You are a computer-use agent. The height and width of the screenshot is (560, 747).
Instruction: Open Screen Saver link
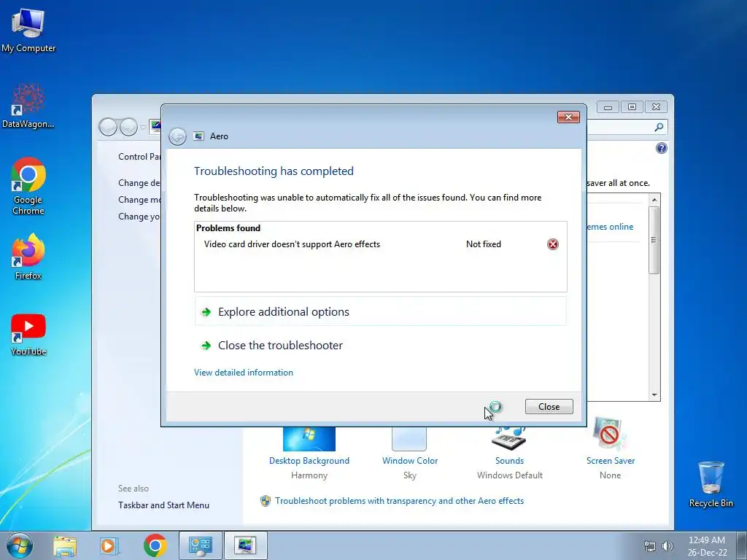tap(611, 461)
